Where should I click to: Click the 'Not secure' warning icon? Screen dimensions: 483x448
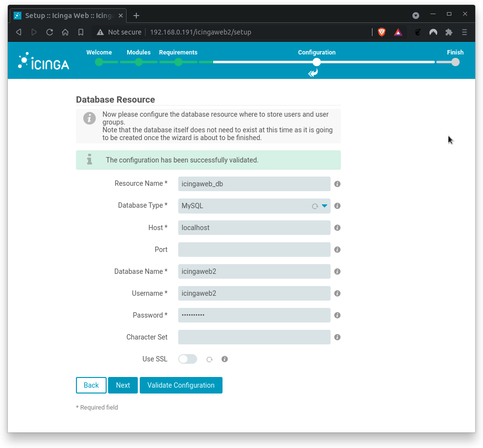click(x=100, y=32)
